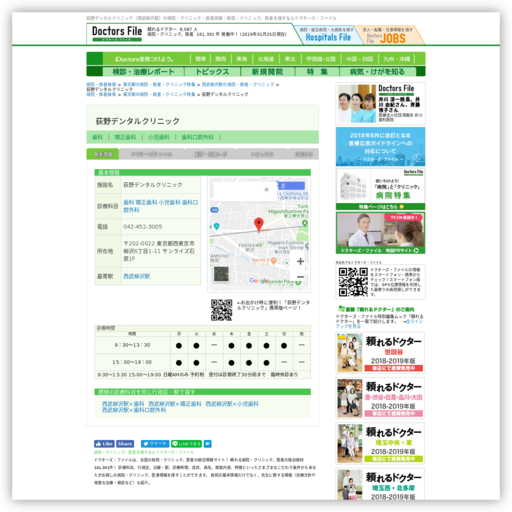The width and height of the screenshot is (512, 512).
Task: Open the 病院特集 sidebar banner
Action: pyautogui.click(x=380, y=189)
